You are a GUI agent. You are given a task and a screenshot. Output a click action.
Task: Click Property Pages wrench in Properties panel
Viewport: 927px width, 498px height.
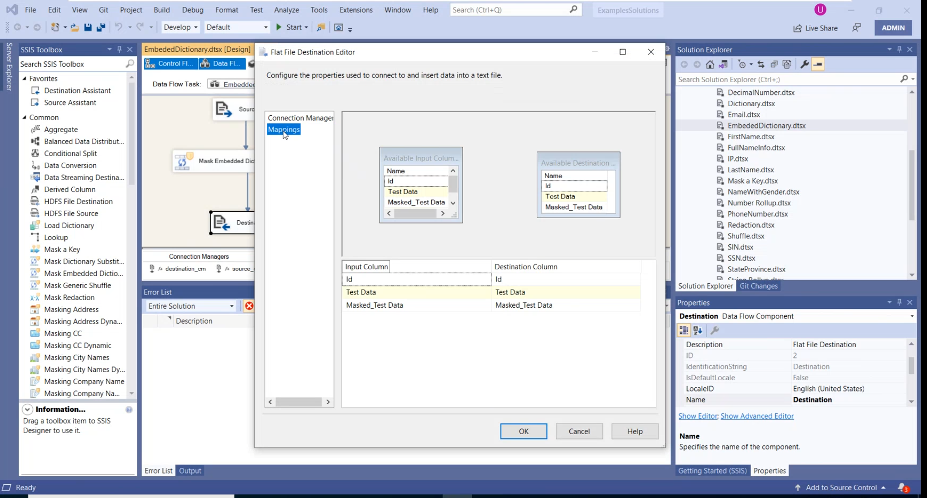714,331
